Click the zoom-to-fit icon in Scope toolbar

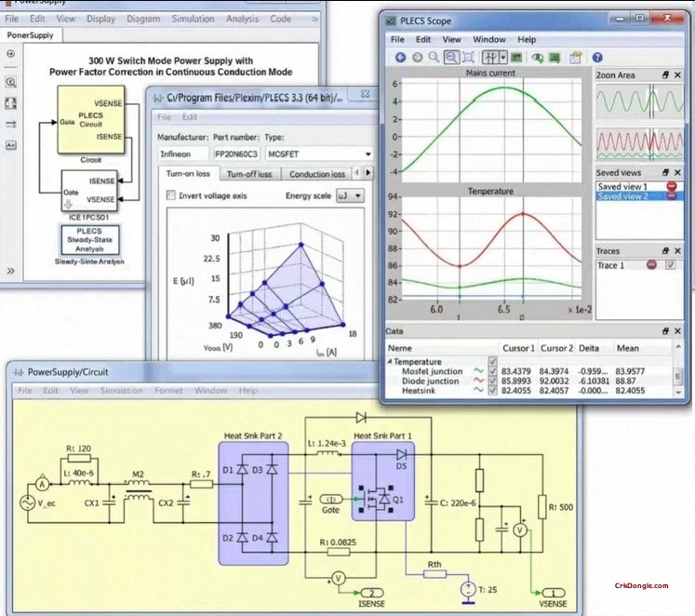(x=469, y=57)
